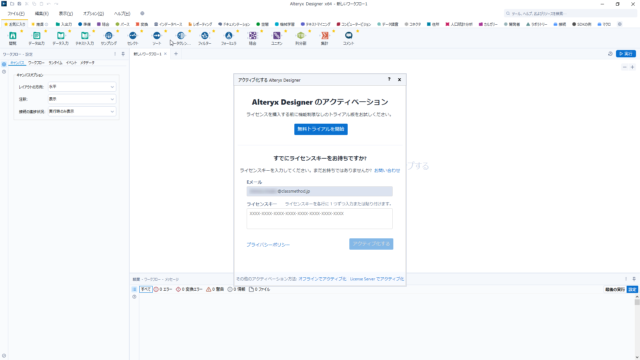640x360 pixels.
Task: Choose the Union (ユニオン) tool icon
Action: pyautogui.click(x=277, y=36)
